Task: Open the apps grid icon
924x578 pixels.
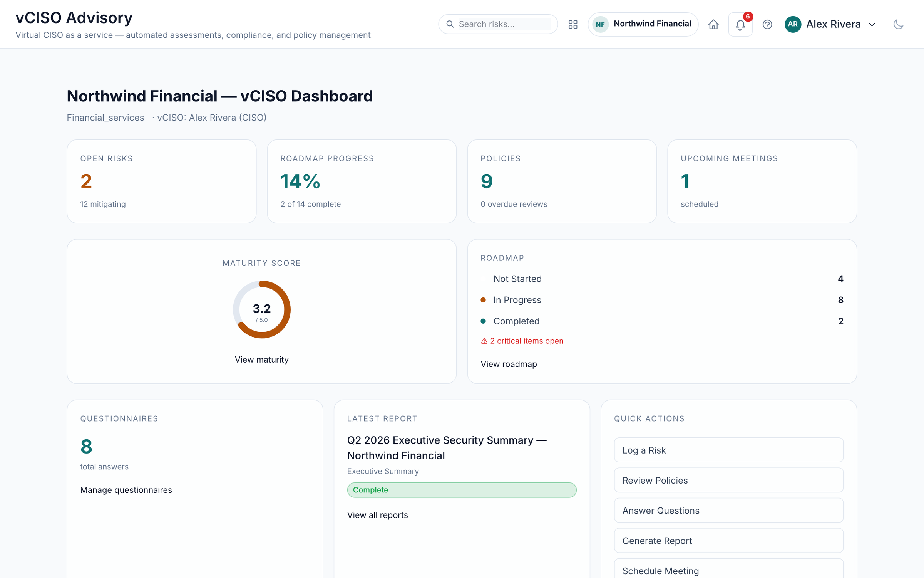Action: [x=573, y=24]
